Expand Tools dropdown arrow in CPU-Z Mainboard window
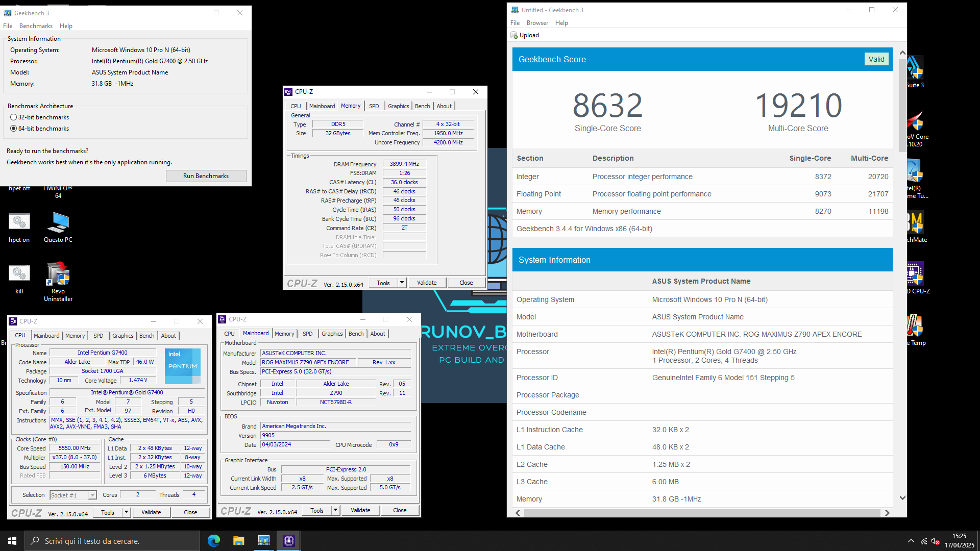Image resolution: width=980 pixels, height=551 pixels. 335,510
